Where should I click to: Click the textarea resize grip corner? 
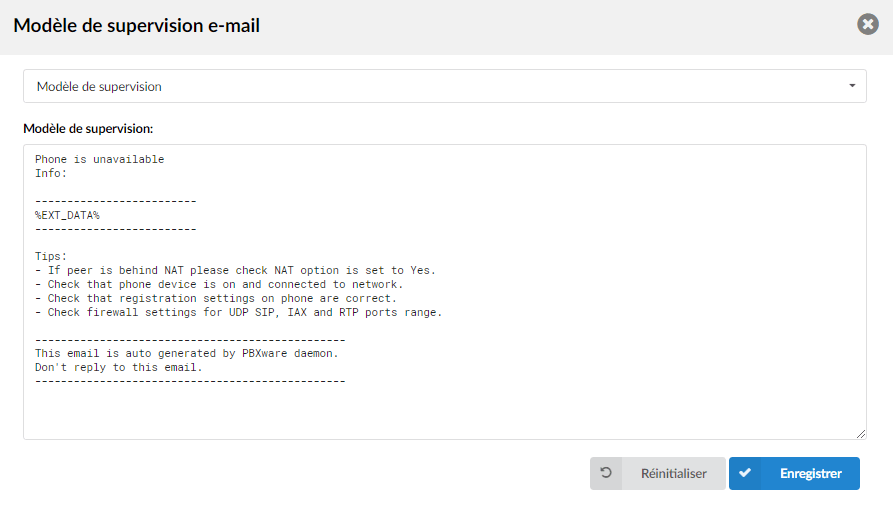(x=861, y=434)
